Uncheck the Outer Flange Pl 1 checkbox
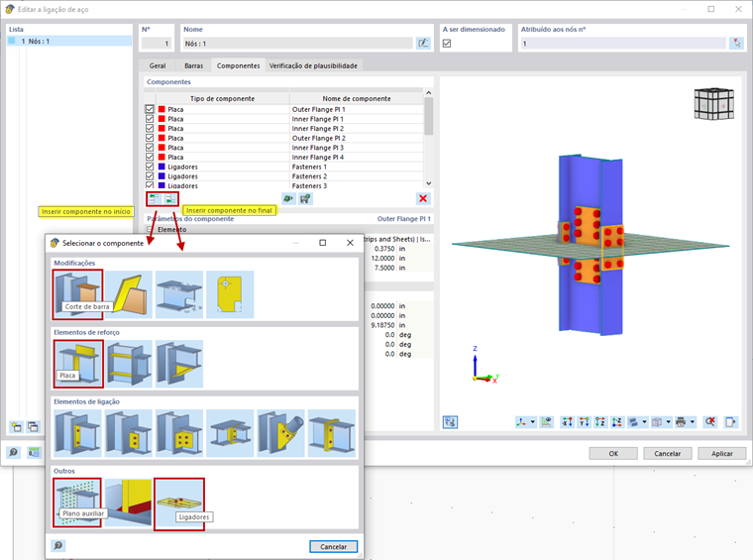This screenshot has width=753, height=560. pos(150,109)
